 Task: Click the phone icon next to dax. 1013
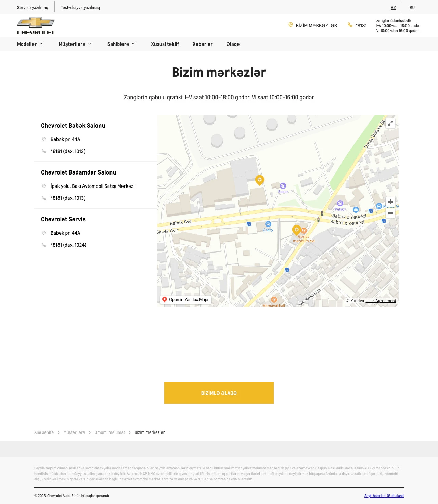[44, 198]
